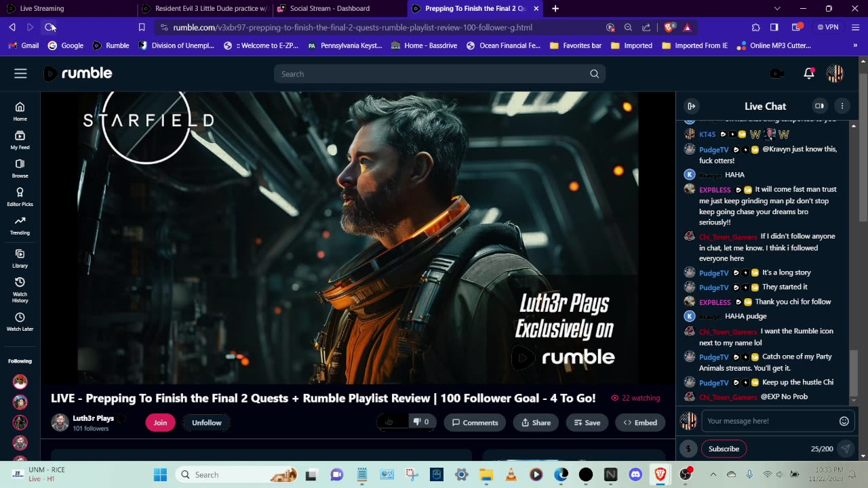This screenshot has width=868, height=488.
Task: Save the video to a playlist
Action: [x=587, y=422]
